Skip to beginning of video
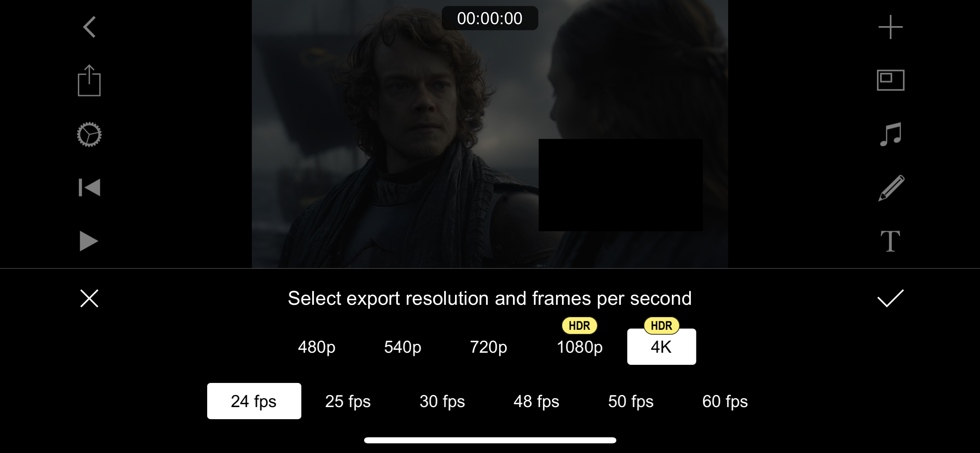Screen dimensions: 980x453 89,188
